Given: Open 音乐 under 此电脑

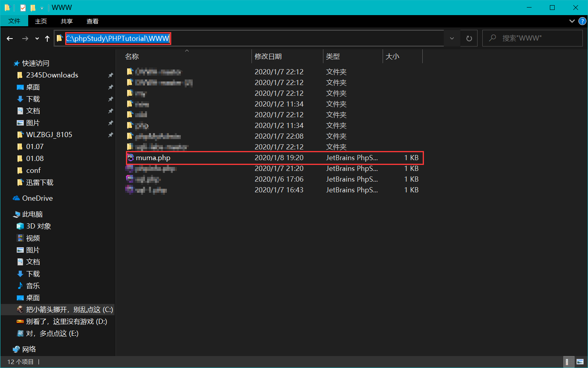Looking at the screenshot, I should coord(33,286).
